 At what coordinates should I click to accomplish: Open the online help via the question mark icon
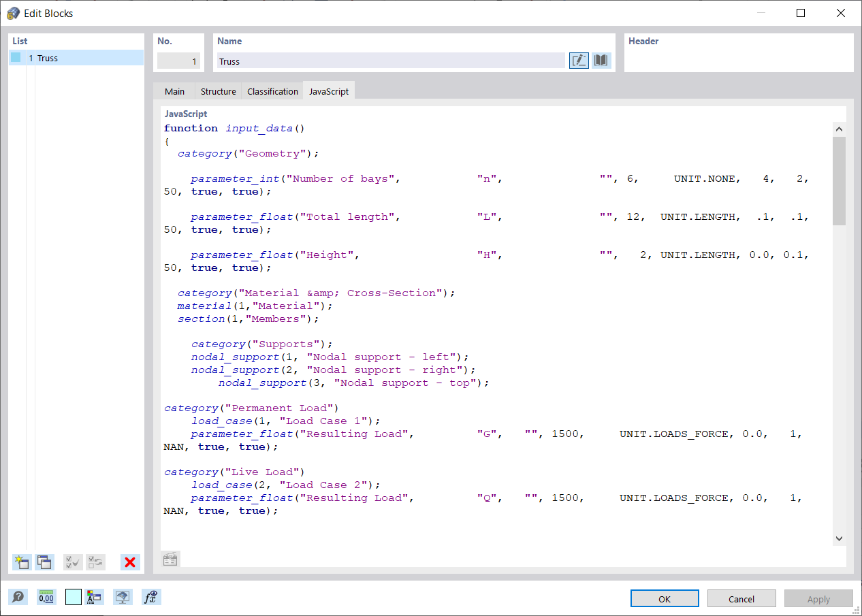point(18,597)
